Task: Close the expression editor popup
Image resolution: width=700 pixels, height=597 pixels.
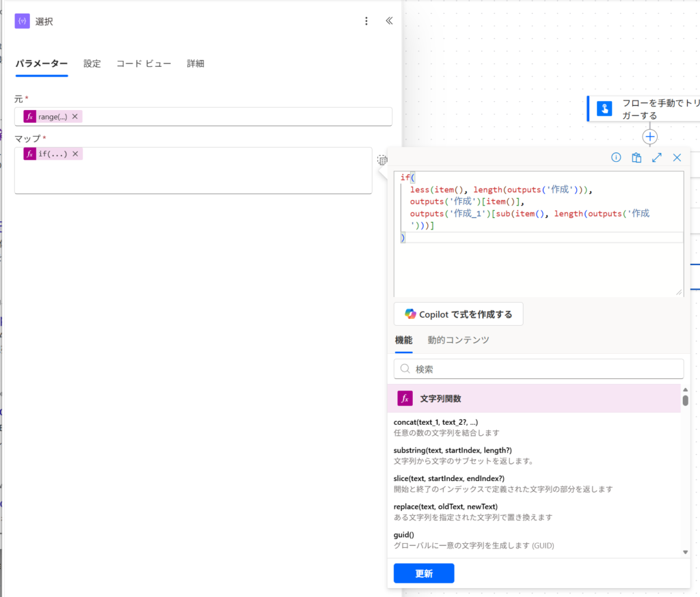Action: pos(677,158)
